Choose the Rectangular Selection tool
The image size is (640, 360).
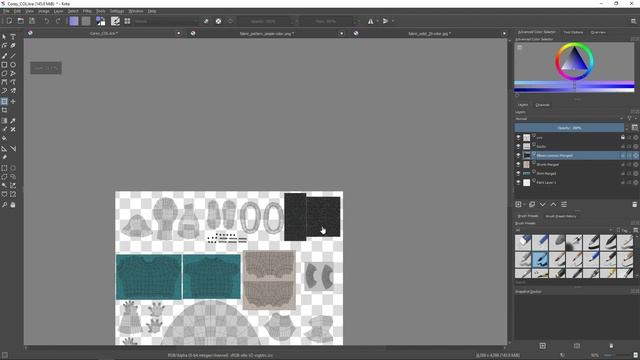(4, 168)
